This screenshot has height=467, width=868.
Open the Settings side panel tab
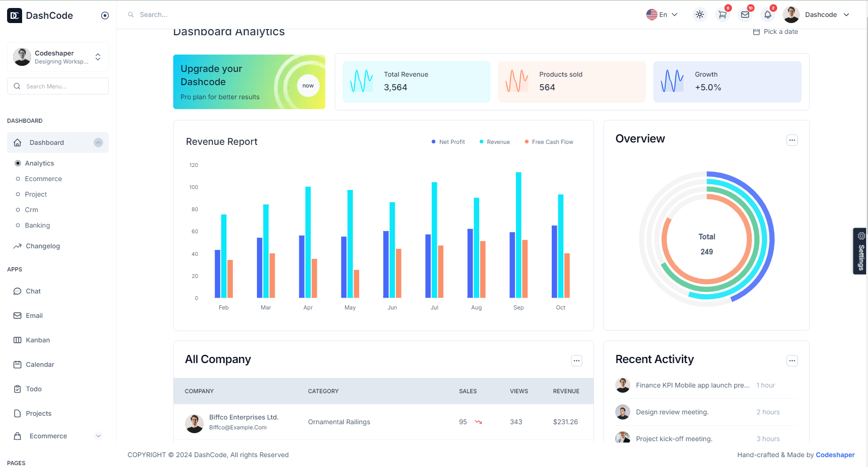860,251
